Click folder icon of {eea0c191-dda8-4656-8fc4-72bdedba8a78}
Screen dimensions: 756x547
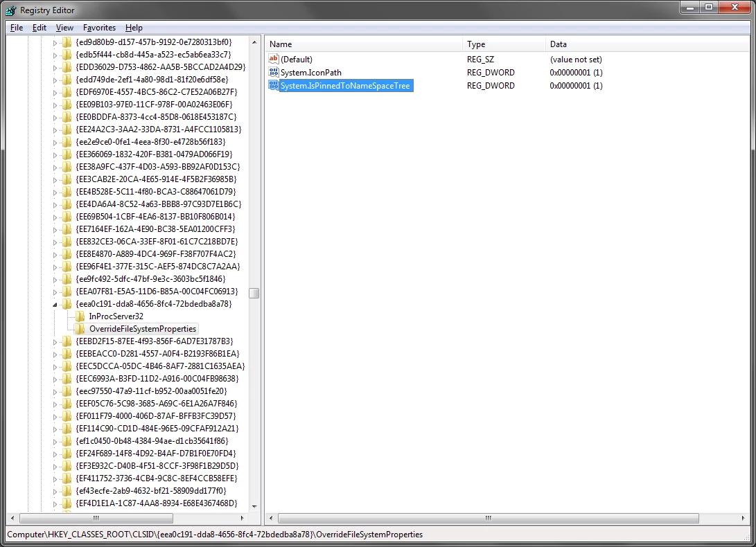pyautogui.click(x=67, y=304)
